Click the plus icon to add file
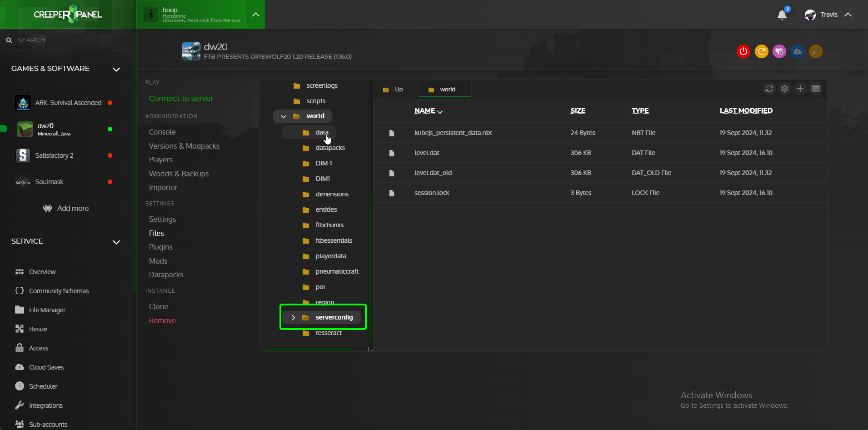This screenshot has height=430, width=868. click(x=800, y=89)
